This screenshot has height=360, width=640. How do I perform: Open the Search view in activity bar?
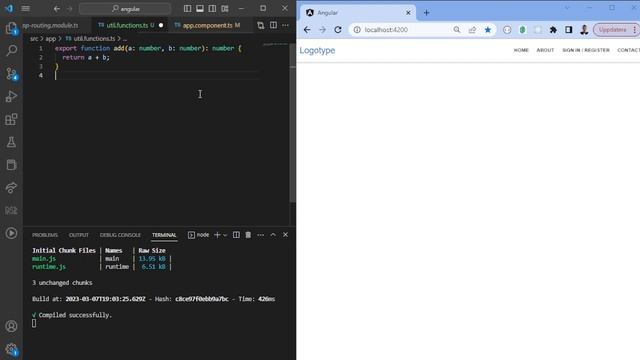tap(11, 51)
